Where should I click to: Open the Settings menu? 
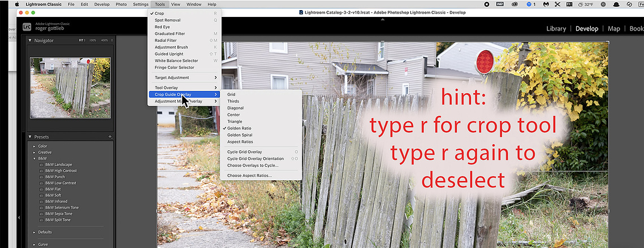pos(141,4)
